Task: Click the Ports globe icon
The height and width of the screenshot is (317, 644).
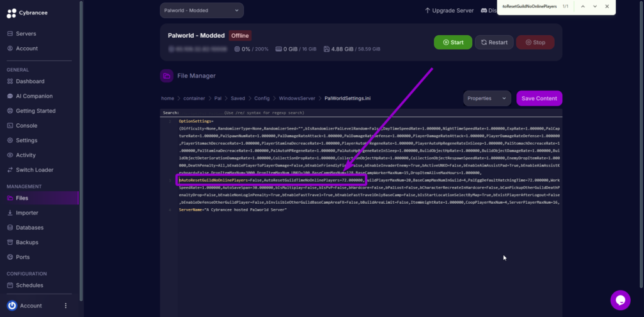Action: pyautogui.click(x=10, y=257)
